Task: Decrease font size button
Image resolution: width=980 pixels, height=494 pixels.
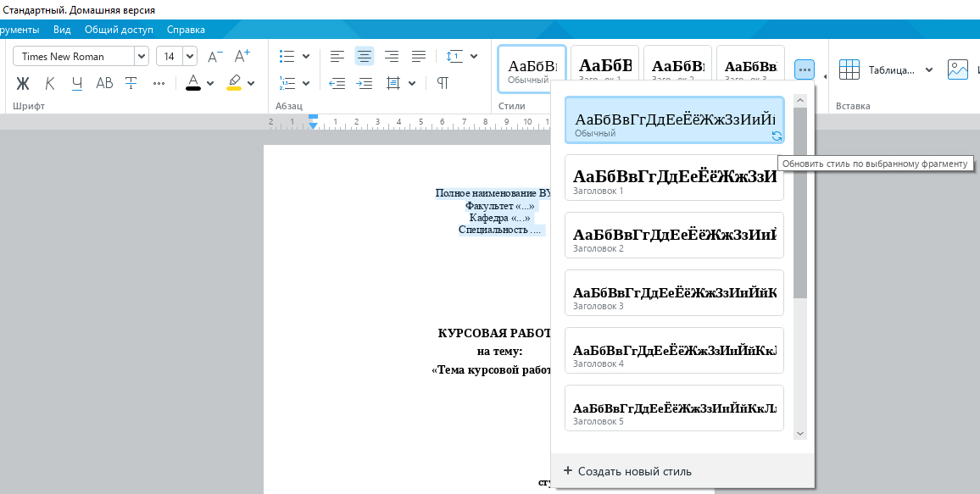Action: click(x=215, y=56)
